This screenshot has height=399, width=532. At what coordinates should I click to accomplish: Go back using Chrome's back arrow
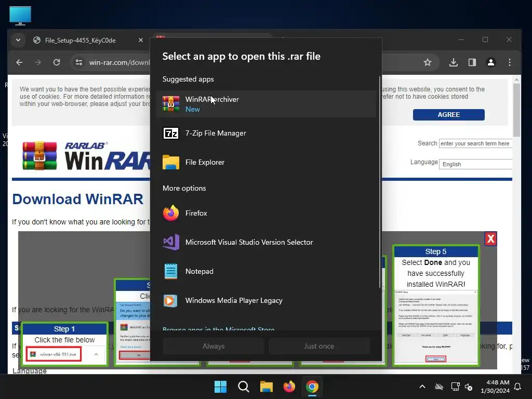19,62
